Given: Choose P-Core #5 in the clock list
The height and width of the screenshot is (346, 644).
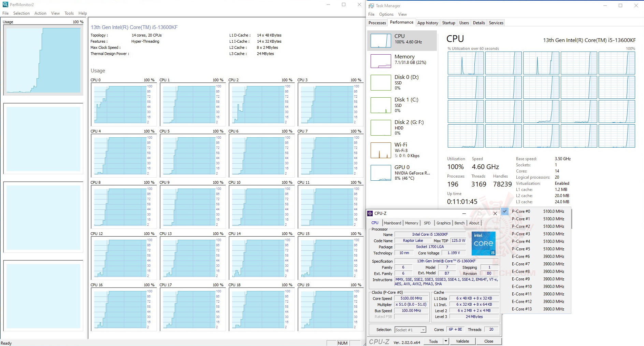Looking at the screenshot, I should click(536, 249).
